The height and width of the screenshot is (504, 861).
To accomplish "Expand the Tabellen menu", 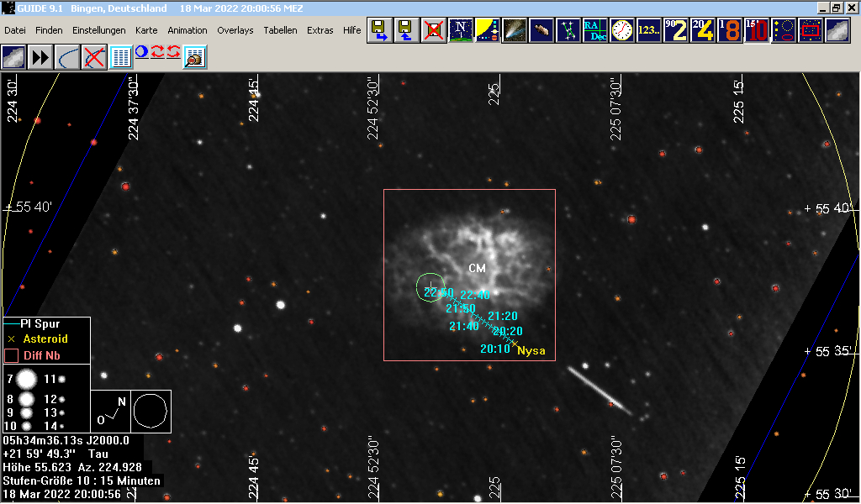I will (x=280, y=30).
